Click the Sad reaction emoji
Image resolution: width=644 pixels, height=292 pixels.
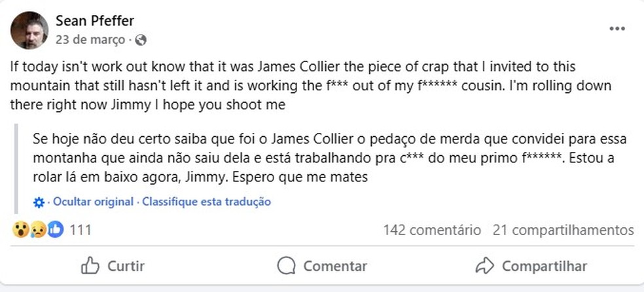38,230
